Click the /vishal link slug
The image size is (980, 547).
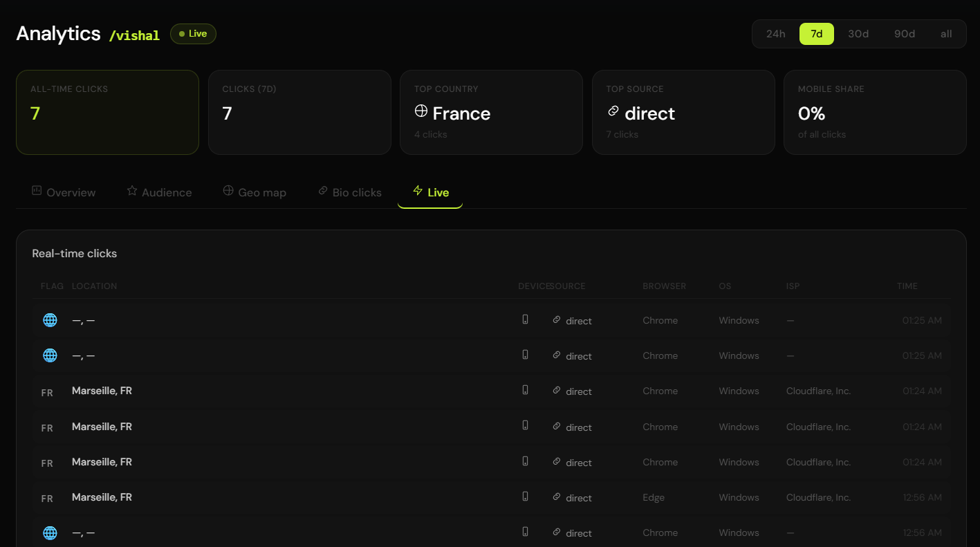(134, 36)
